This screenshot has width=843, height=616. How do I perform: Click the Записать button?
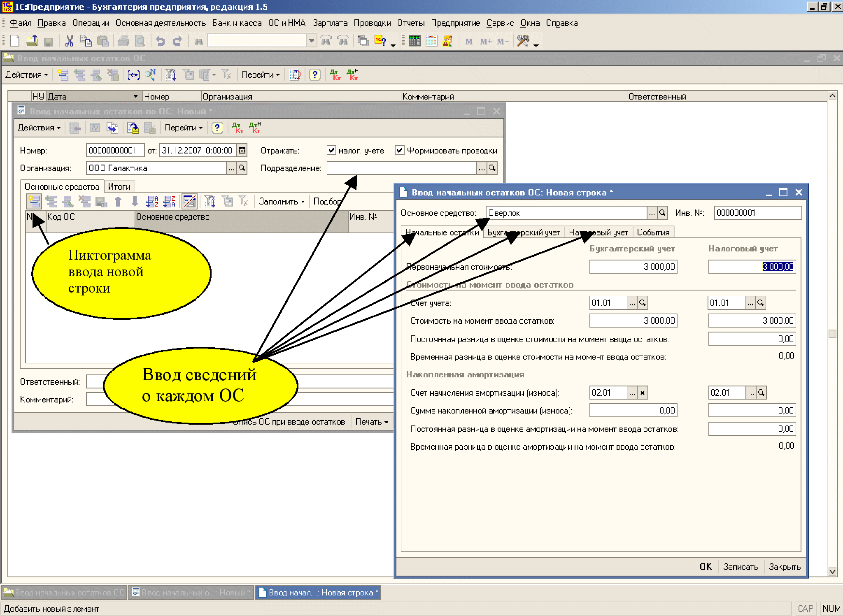click(x=741, y=567)
